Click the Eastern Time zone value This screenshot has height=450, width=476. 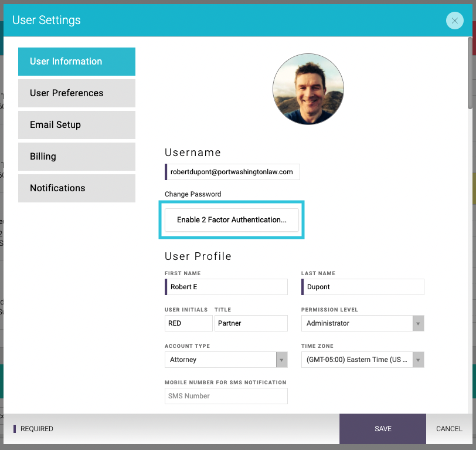pyautogui.click(x=357, y=360)
